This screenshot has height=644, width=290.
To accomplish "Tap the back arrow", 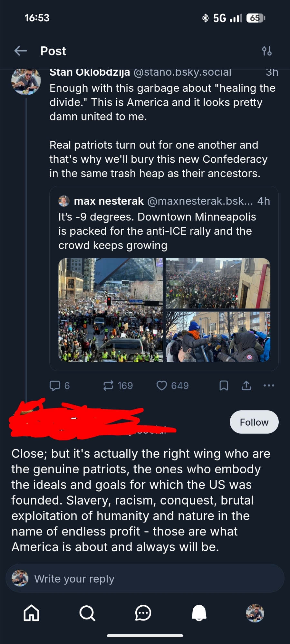I will tap(21, 51).
